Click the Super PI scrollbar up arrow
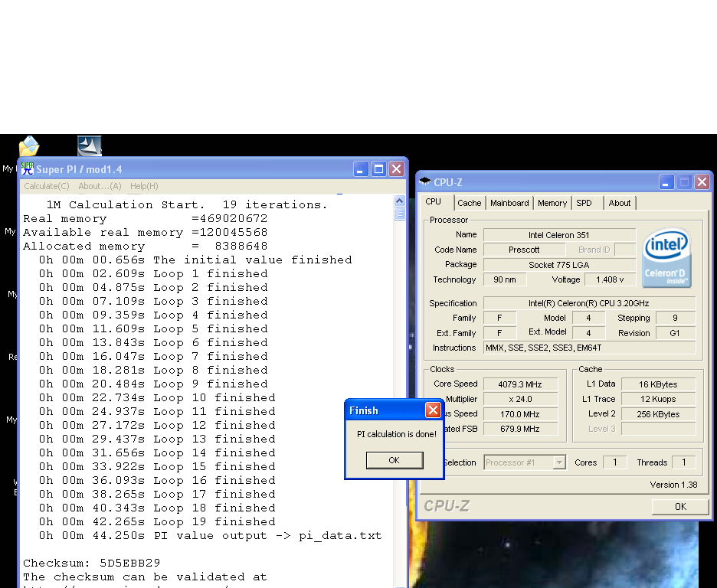 coord(399,201)
